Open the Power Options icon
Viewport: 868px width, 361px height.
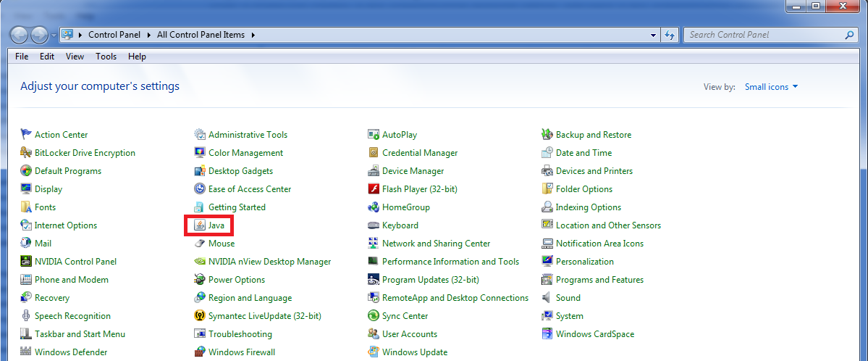(x=200, y=280)
